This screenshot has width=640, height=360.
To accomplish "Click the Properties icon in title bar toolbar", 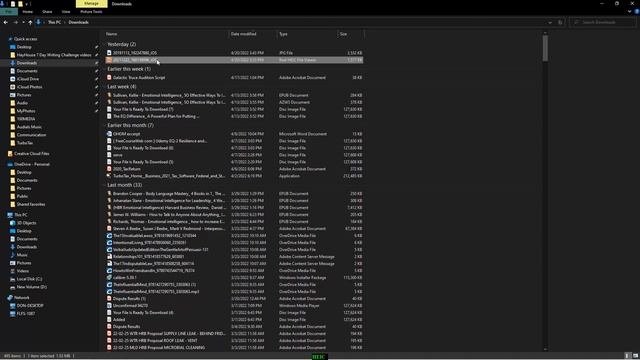I will coord(13,4).
